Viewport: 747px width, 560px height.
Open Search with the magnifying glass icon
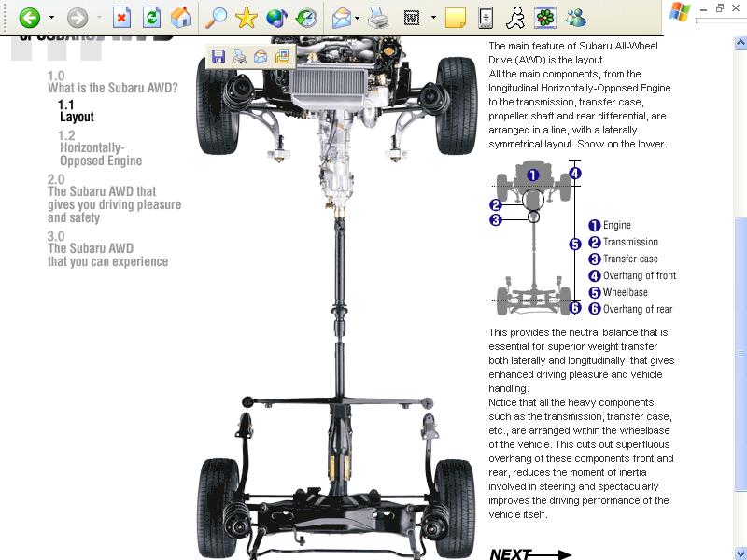coord(216,18)
